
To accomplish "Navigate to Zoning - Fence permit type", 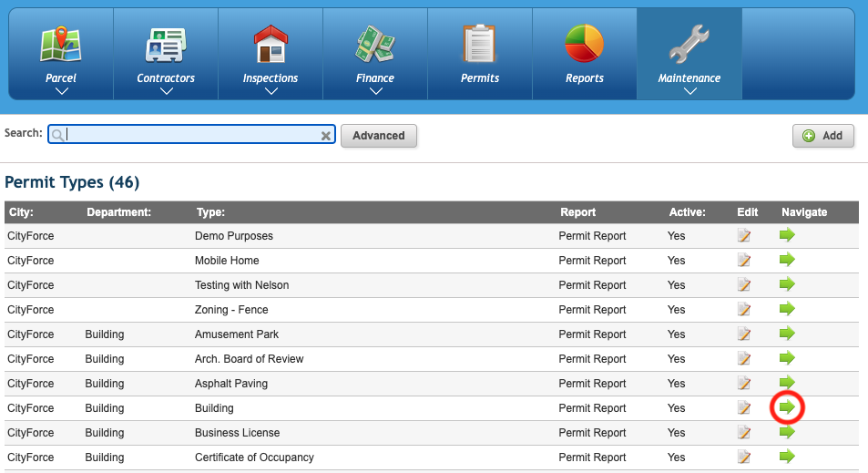I will 787,309.
